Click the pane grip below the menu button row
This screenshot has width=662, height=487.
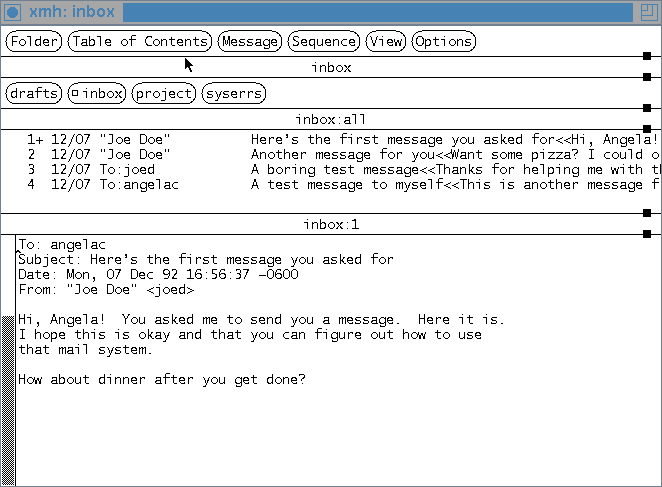[x=647, y=57]
